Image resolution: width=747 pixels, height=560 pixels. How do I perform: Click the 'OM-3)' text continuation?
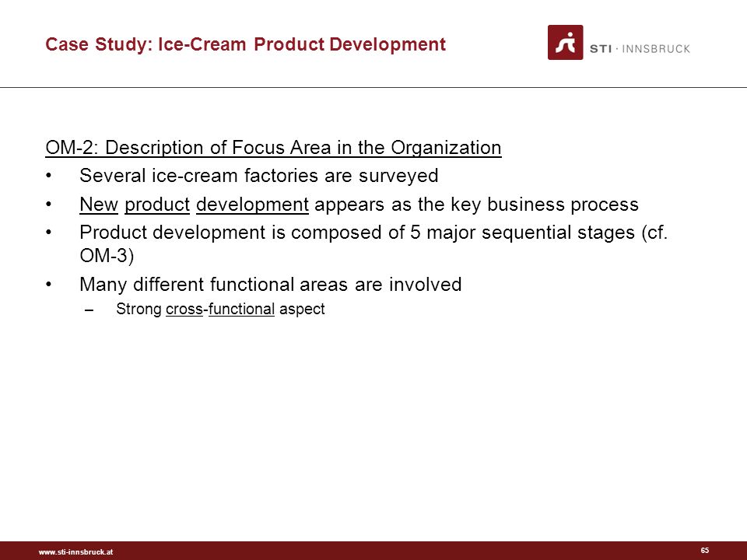pyautogui.click(x=107, y=256)
